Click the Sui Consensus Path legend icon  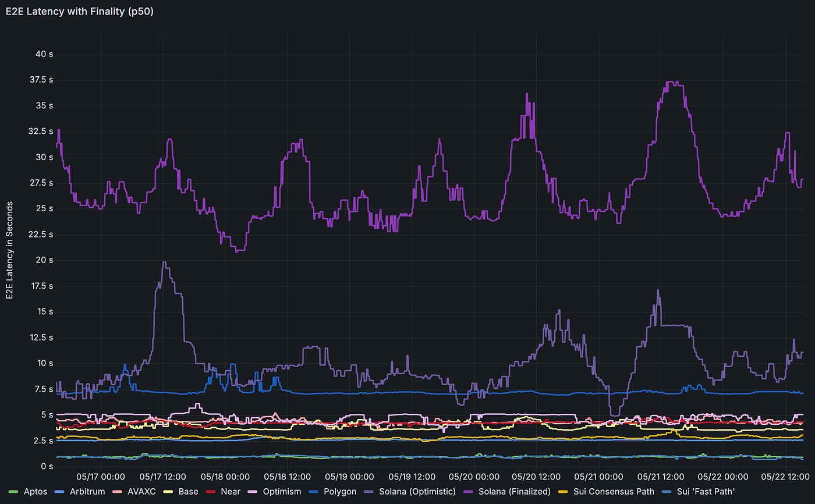(x=562, y=492)
